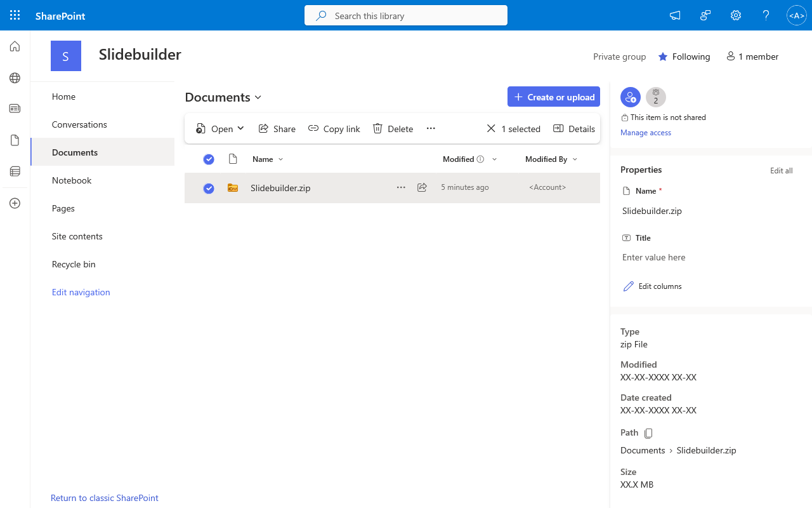The image size is (812, 508).
Task: Open the news icon in left rail
Action: [15, 109]
